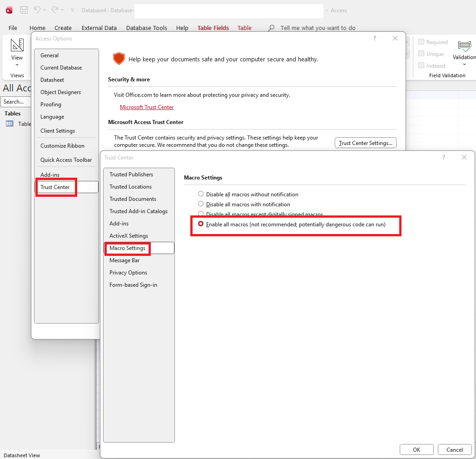Click the Save icon in Quick Access Toolbar

click(24, 10)
